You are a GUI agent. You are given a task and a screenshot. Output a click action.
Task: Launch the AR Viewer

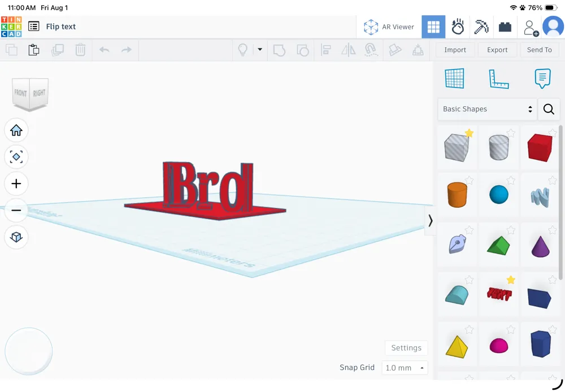[389, 27]
